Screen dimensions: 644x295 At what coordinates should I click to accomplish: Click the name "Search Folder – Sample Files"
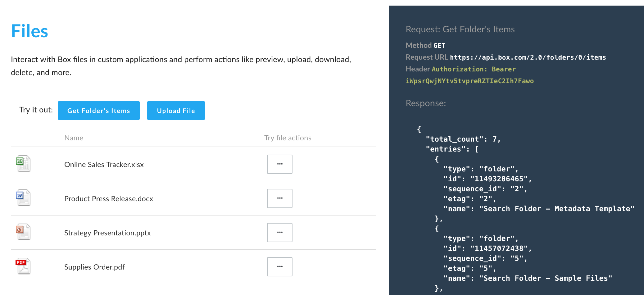coord(546,278)
